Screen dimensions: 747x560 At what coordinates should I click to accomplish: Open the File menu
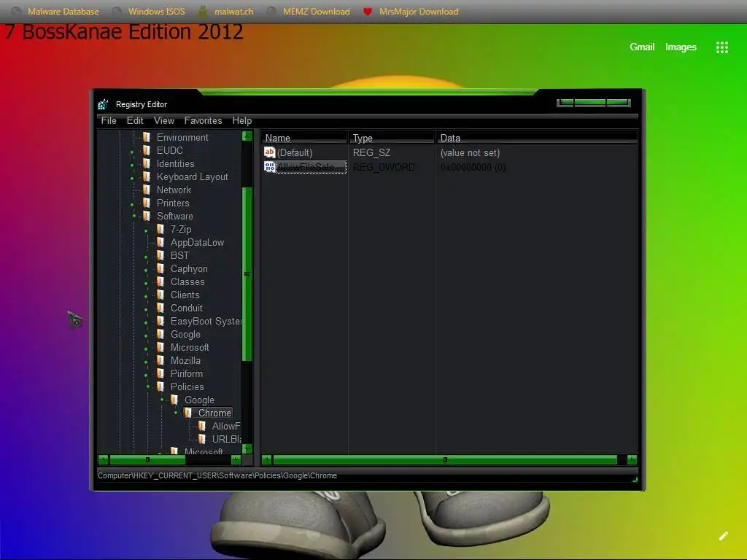point(109,121)
